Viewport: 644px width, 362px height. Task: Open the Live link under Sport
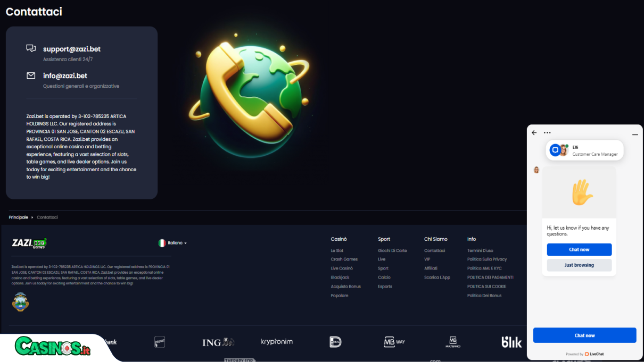tap(382, 259)
